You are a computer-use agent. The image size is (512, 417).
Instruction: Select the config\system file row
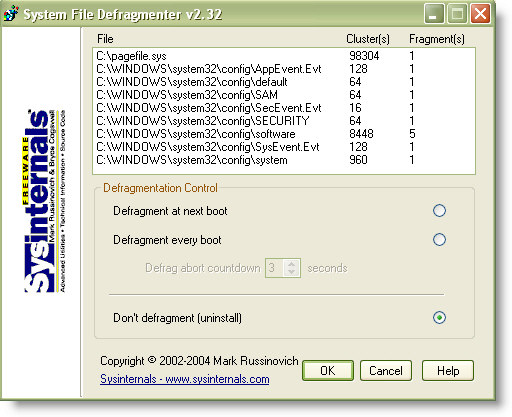click(x=283, y=160)
